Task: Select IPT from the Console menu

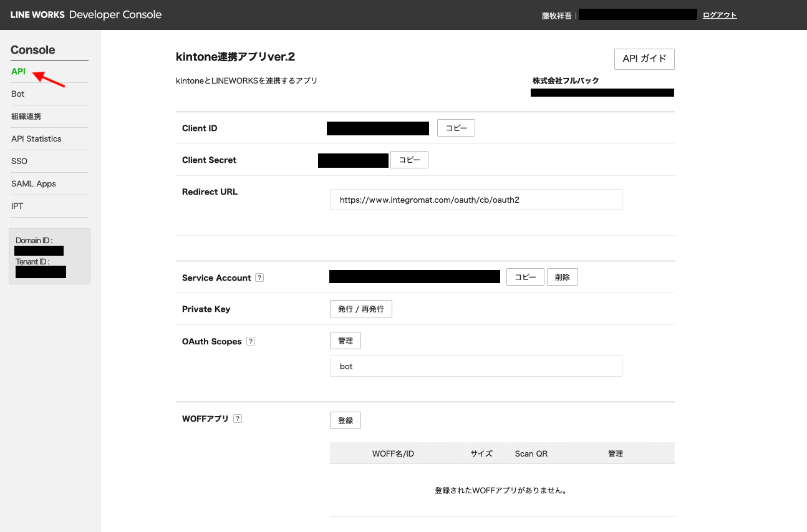Action: pos(17,206)
